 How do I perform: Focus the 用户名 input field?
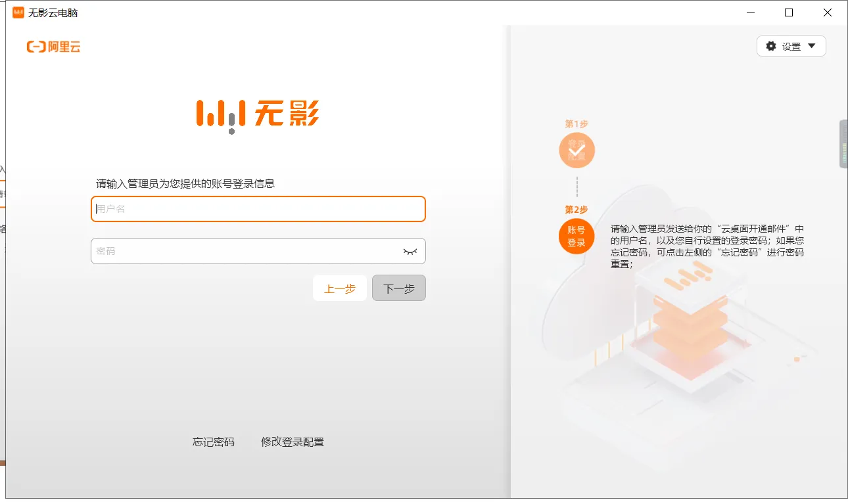click(x=258, y=209)
